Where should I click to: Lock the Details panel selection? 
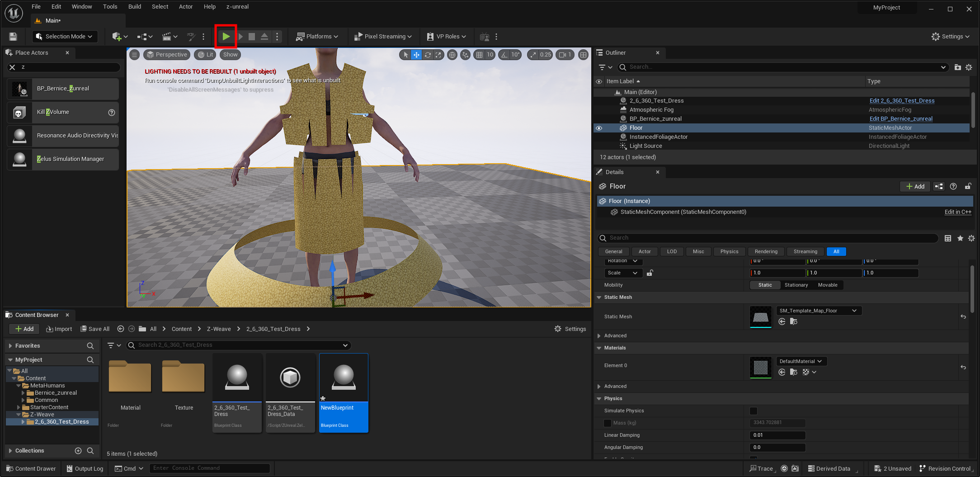click(968, 186)
